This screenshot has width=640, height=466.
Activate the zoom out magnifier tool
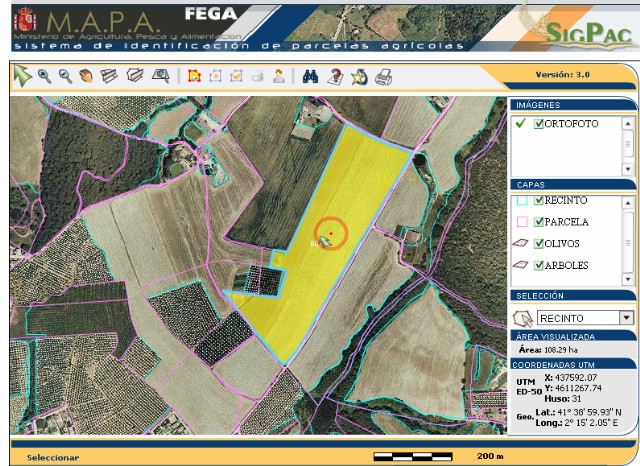[64, 75]
